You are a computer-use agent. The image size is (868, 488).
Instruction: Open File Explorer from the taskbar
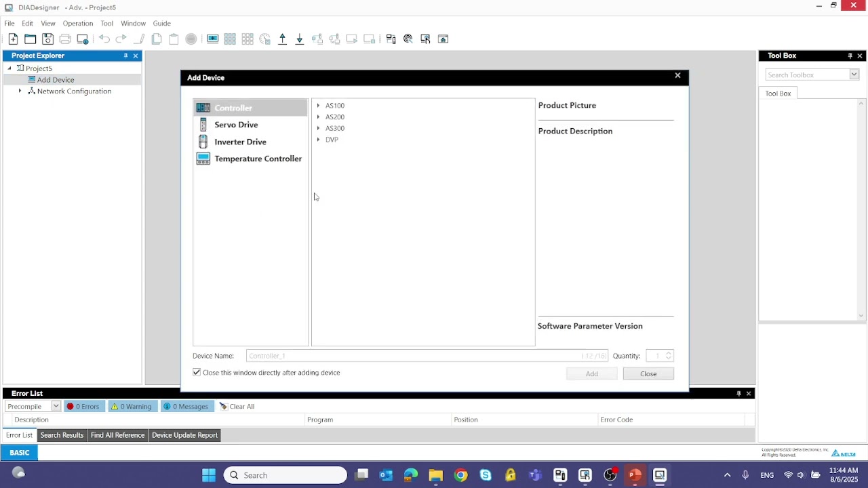tap(436, 475)
